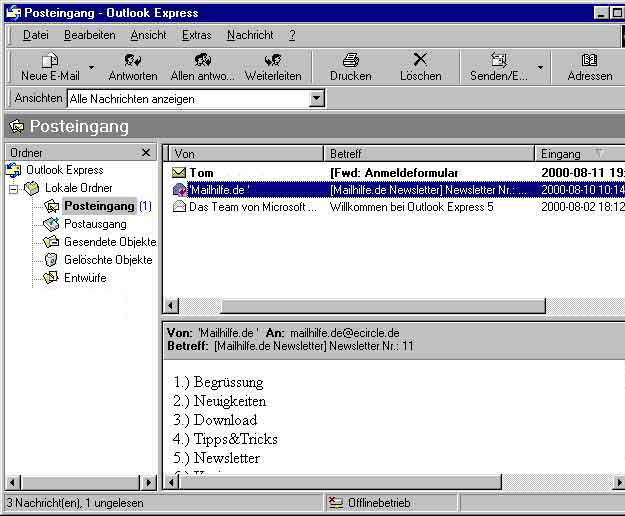Click the Löschen delete icon
The image size is (625, 516).
point(420,60)
